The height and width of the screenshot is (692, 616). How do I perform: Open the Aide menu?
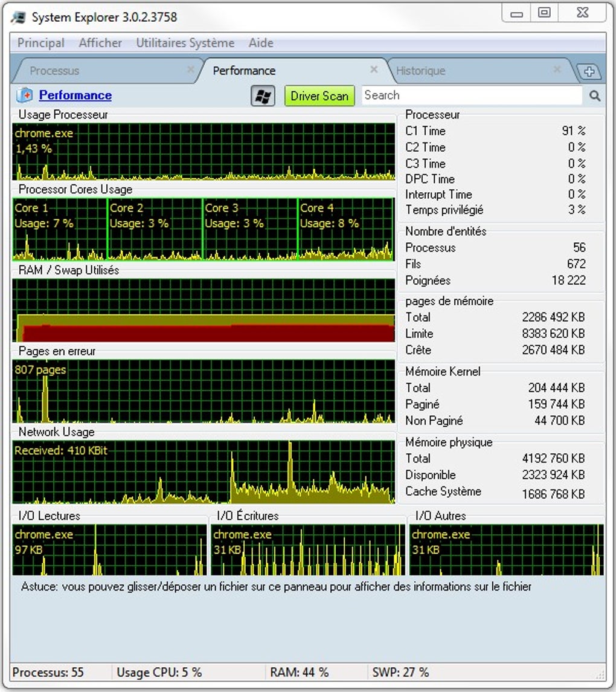pyautogui.click(x=261, y=43)
